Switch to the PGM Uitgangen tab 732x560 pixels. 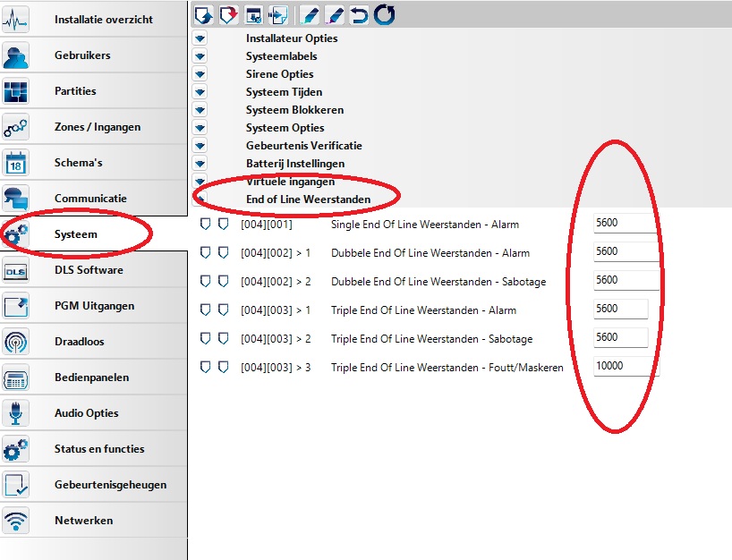[x=94, y=306]
